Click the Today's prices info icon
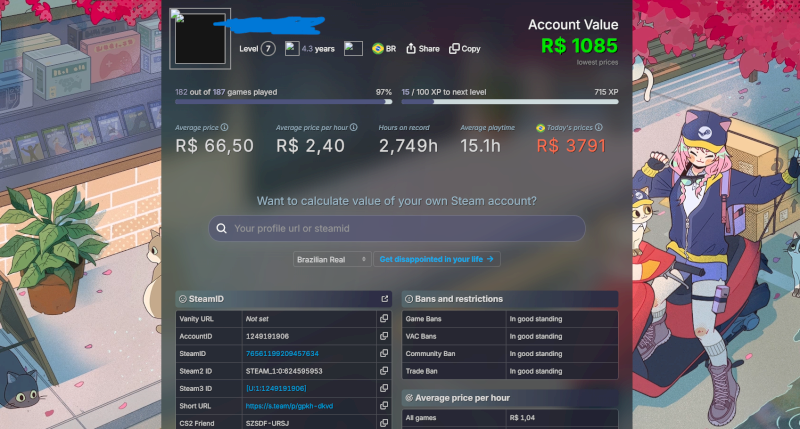Image resolution: width=800 pixels, height=429 pixels. (x=598, y=127)
